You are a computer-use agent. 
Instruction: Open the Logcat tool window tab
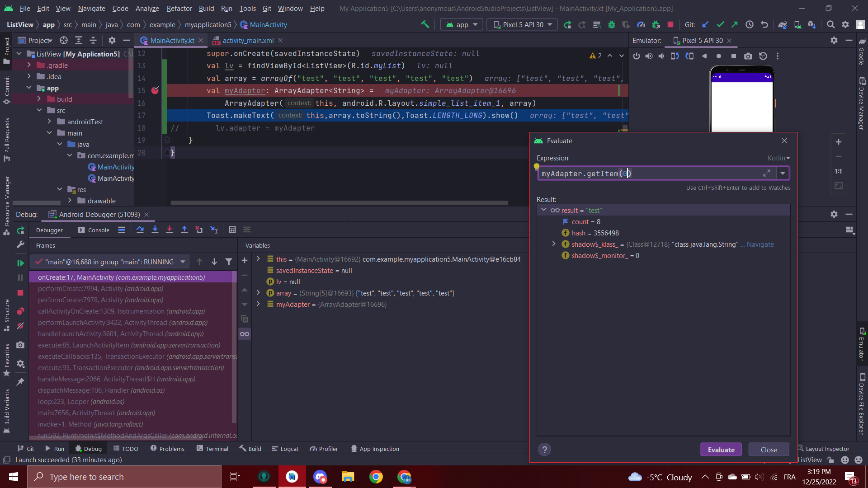pos(285,449)
